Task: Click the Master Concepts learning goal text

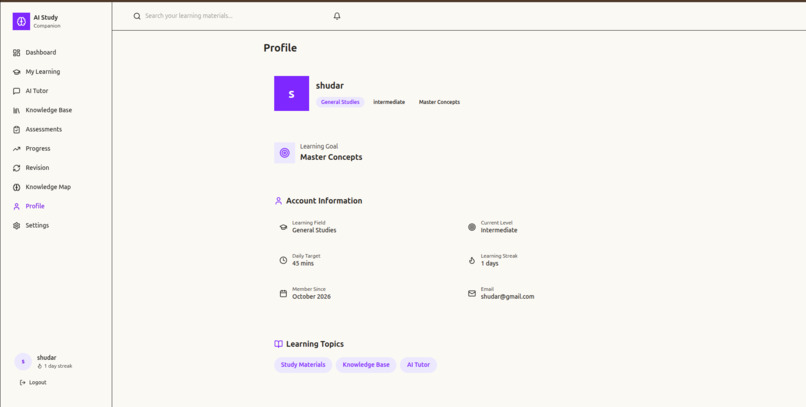Action: [x=331, y=157]
